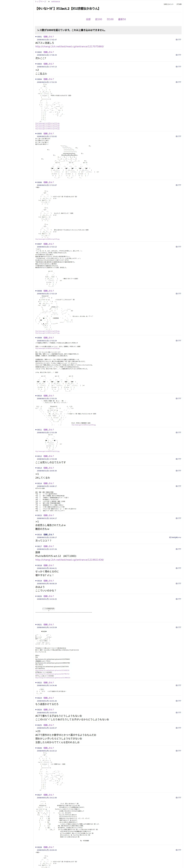Click the ID:heVpKn+v text on post 0016

tap(175, 537)
